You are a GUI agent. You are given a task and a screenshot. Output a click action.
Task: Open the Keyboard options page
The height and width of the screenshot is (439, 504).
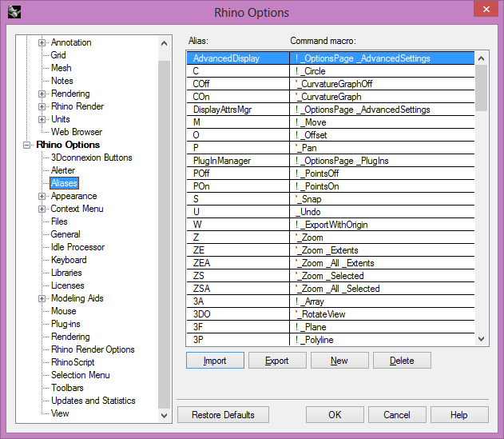(69, 260)
